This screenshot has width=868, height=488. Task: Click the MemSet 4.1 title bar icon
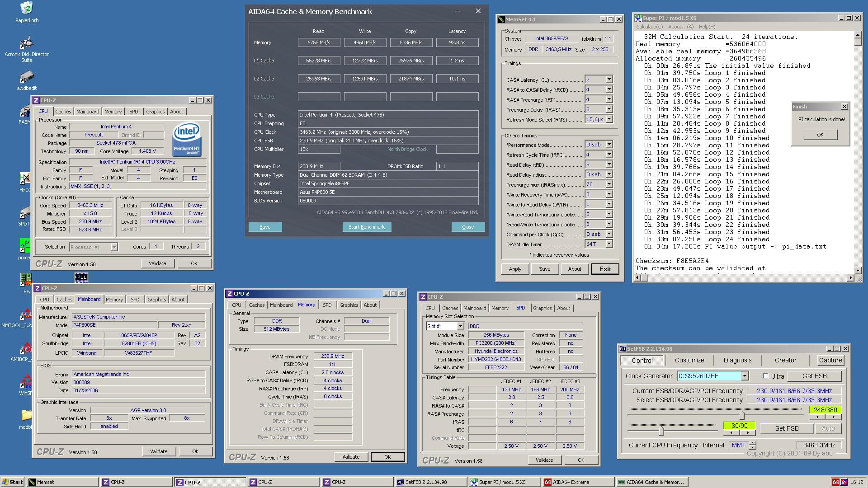tap(501, 19)
